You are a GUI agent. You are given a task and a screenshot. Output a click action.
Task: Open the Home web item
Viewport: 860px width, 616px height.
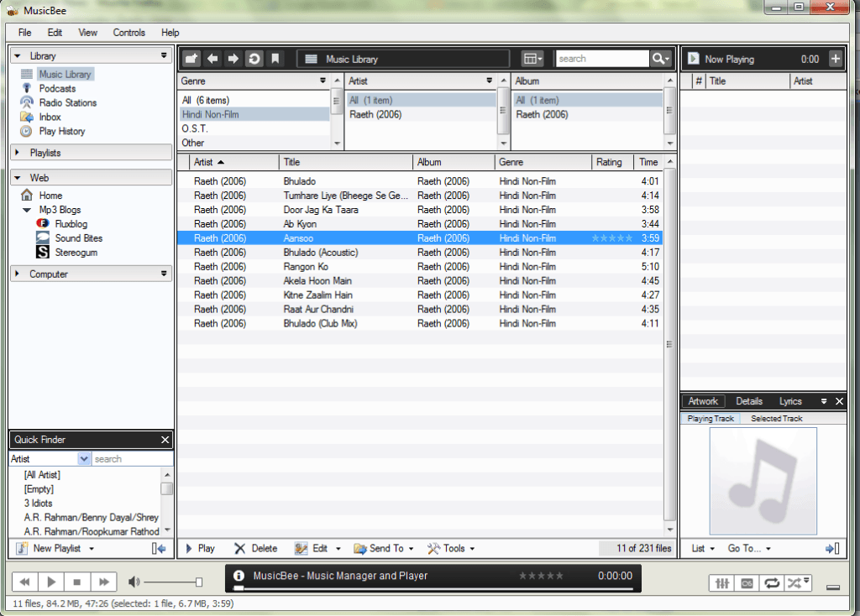point(50,195)
